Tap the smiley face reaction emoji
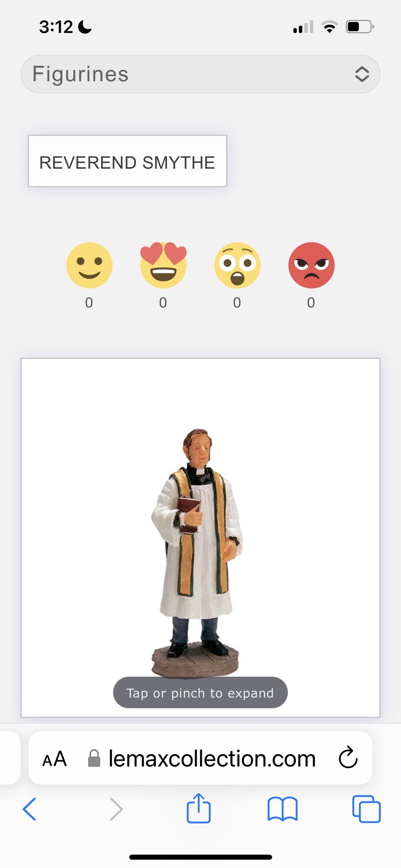This screenshot has height=868, width=401. pyautogui.click(x=89, y=265)
